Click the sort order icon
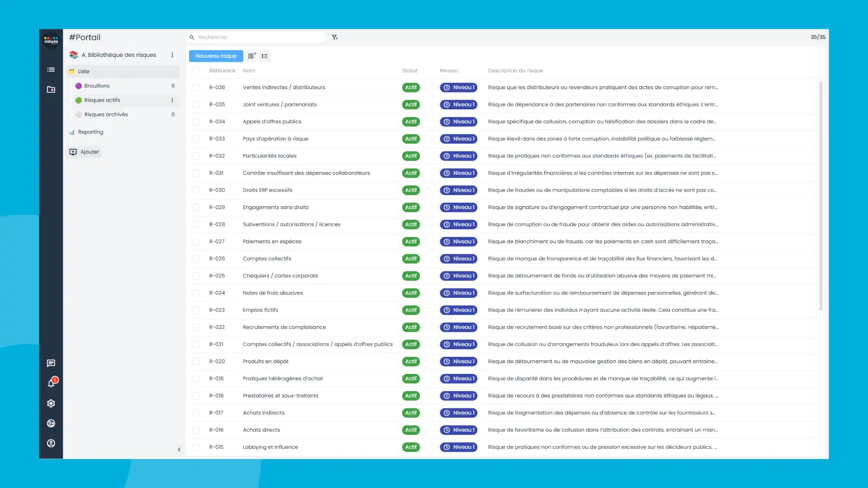This screenshot has width=868, height=488. (264, 56)
